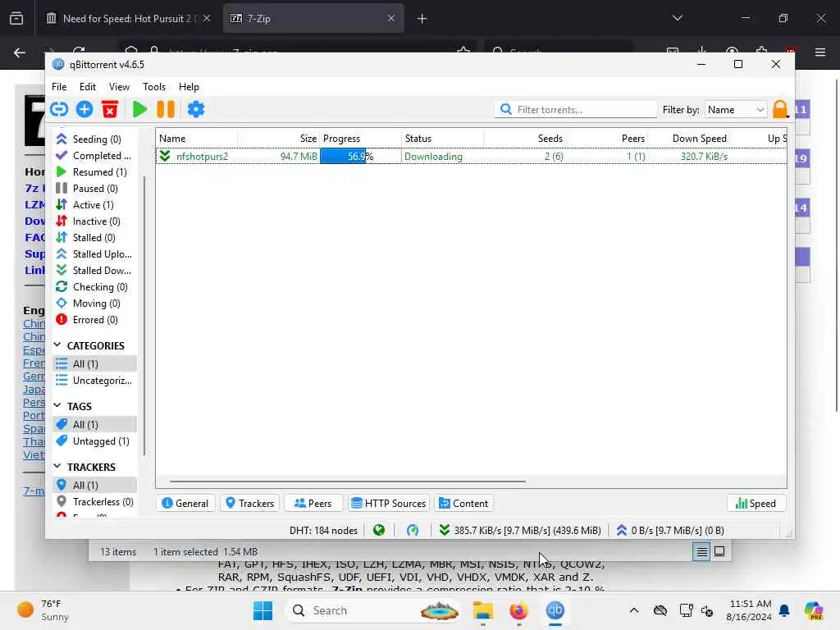Click the torrent list horizontal scrollbar
Screen dimensions: 840x630
click(347, 482)
